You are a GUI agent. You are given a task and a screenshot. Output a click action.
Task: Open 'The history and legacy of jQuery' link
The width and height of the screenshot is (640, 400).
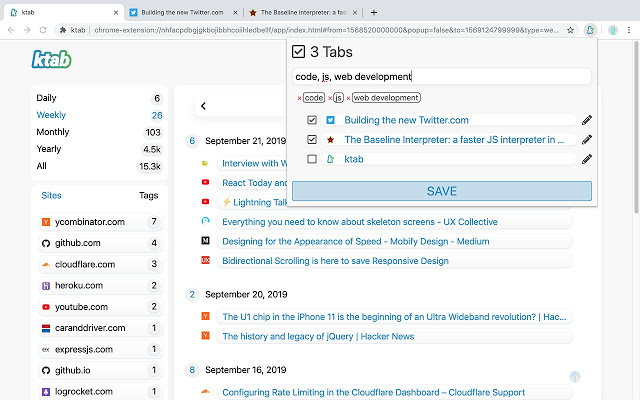tap(318, 336)
